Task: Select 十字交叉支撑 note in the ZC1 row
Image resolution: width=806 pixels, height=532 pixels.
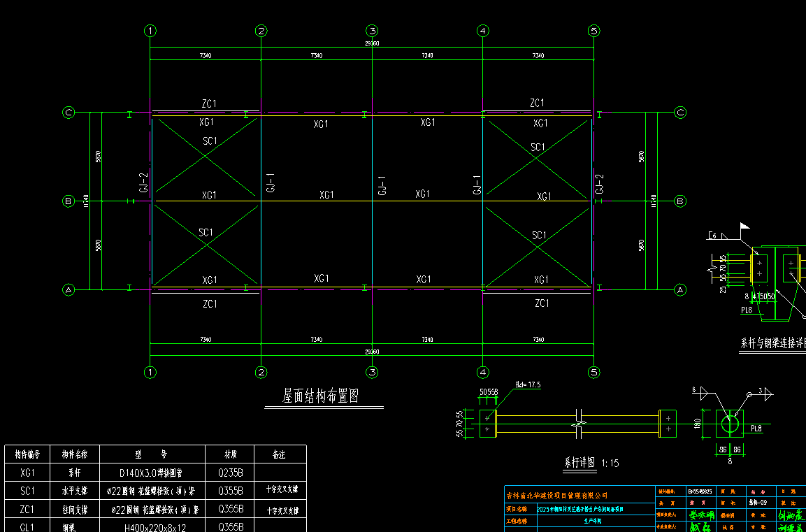Action: (282, 511)
